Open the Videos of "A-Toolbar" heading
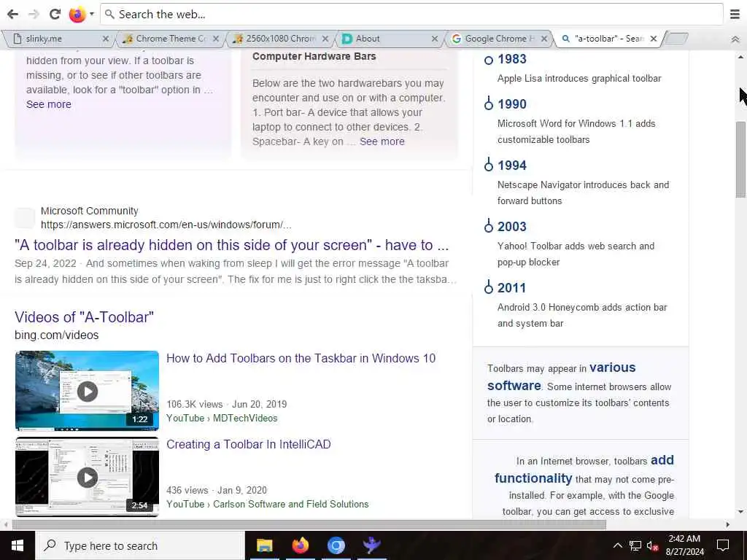The image size is (747, 560). coord(85,317)
